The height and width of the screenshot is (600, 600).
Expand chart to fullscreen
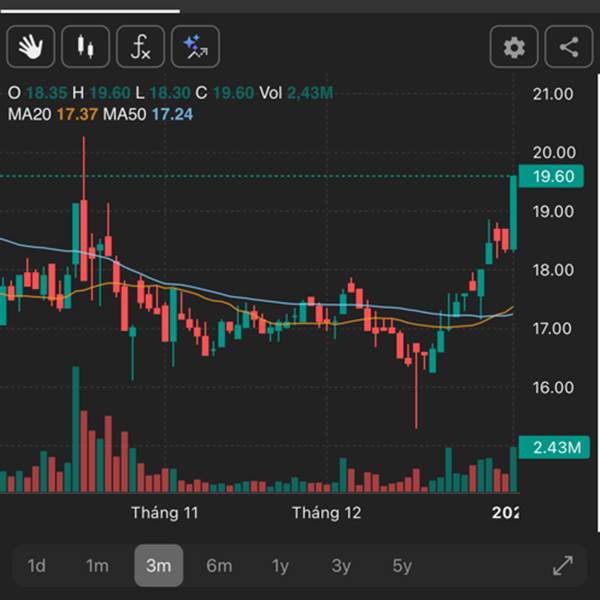click(563, 566)
